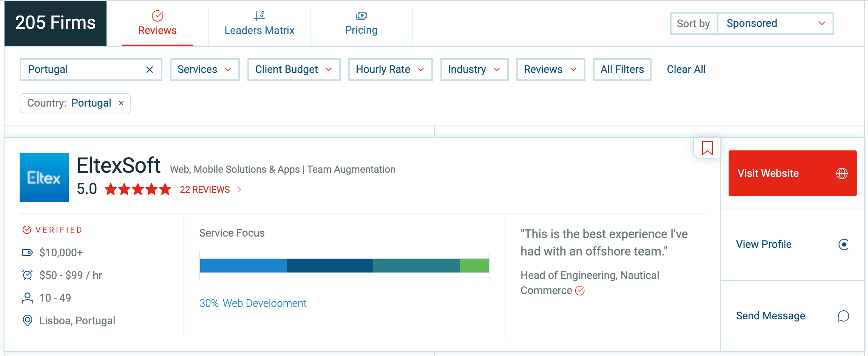This screenshot has height=356, width=868.
Task: Expand the Reviews filter dropdown
Action: [x=551, y=70]
